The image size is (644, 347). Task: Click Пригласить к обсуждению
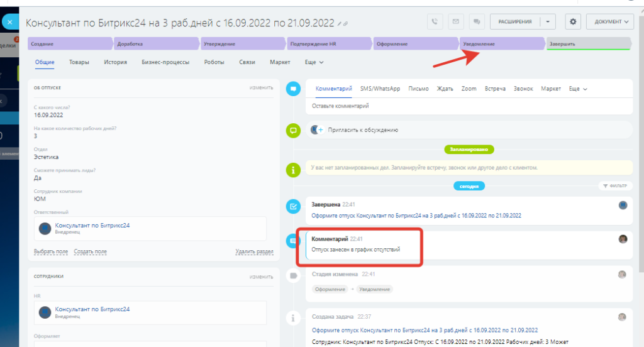click(363, 129)
